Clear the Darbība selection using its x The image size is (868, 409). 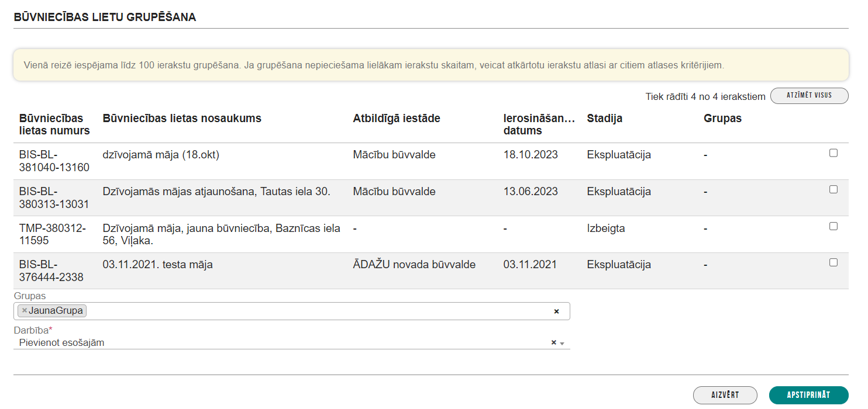[x=553, y=343]
